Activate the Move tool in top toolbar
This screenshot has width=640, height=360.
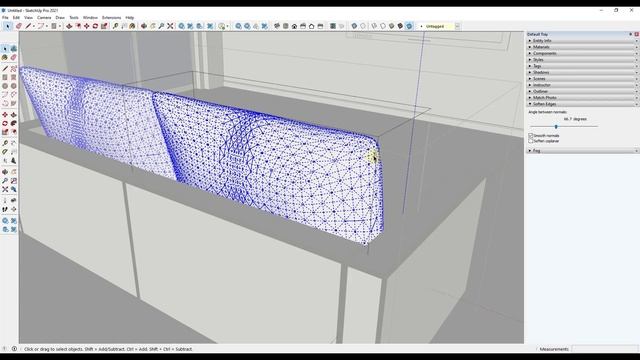click(x=87, y=26)
